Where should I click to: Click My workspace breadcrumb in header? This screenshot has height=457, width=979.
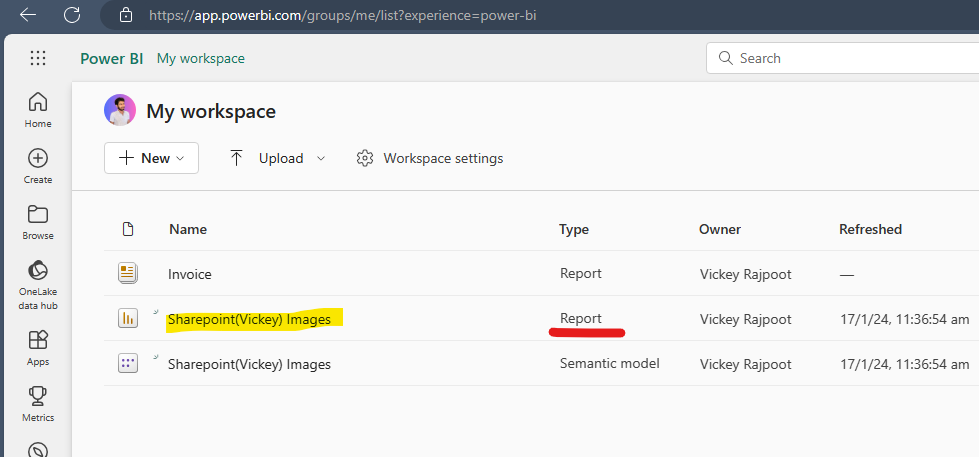pos(200,59)
